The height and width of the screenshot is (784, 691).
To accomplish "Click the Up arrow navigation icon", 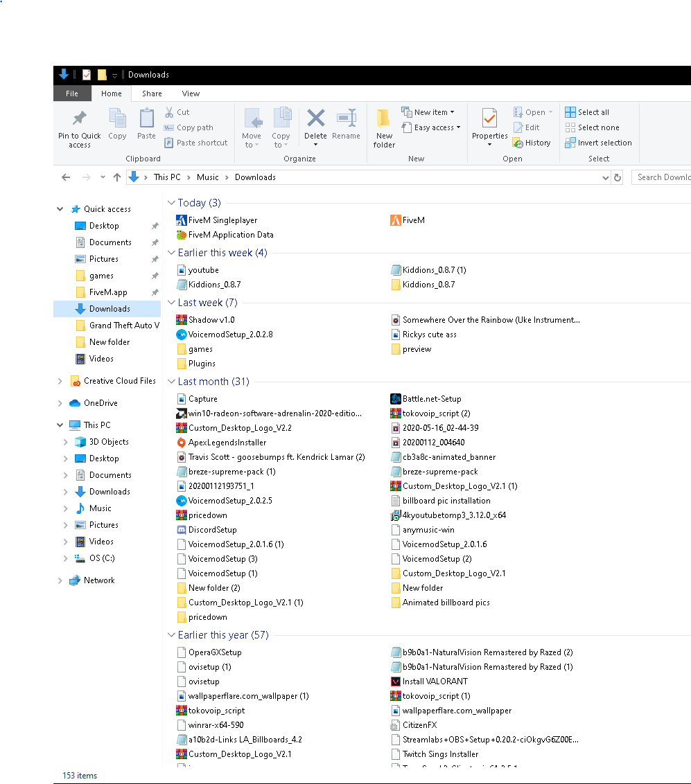I will [x=116, y=177].
